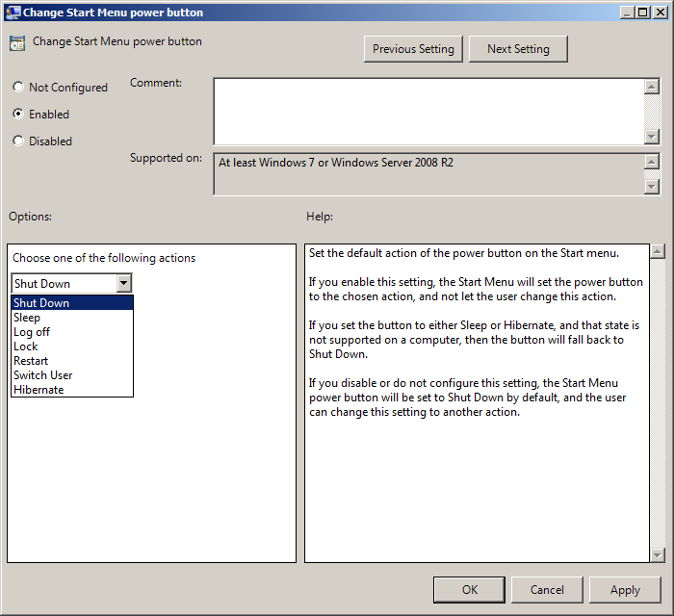Choose Log off from the action list
The image size is (674, 616).
pyautogui.click(x=32, y=332)
